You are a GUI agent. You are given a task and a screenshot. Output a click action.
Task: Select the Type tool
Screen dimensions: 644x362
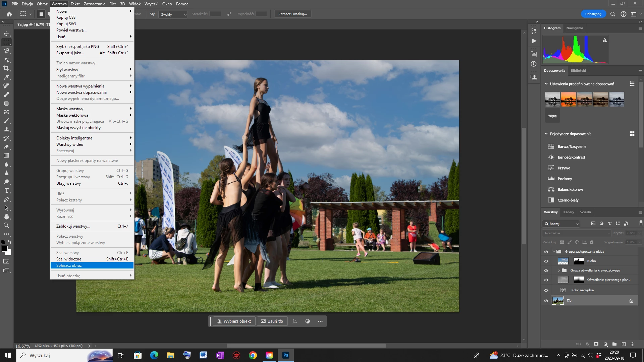click(x=6, y=191)
